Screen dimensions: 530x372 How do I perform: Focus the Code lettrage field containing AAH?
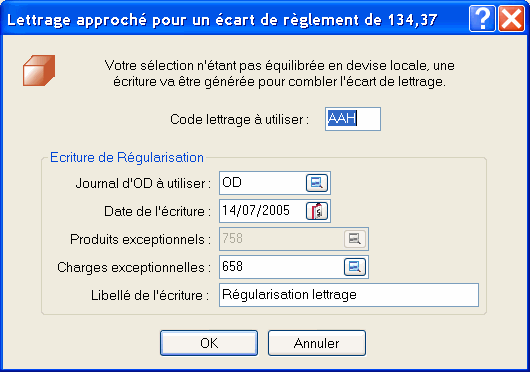tap(353, 119)
